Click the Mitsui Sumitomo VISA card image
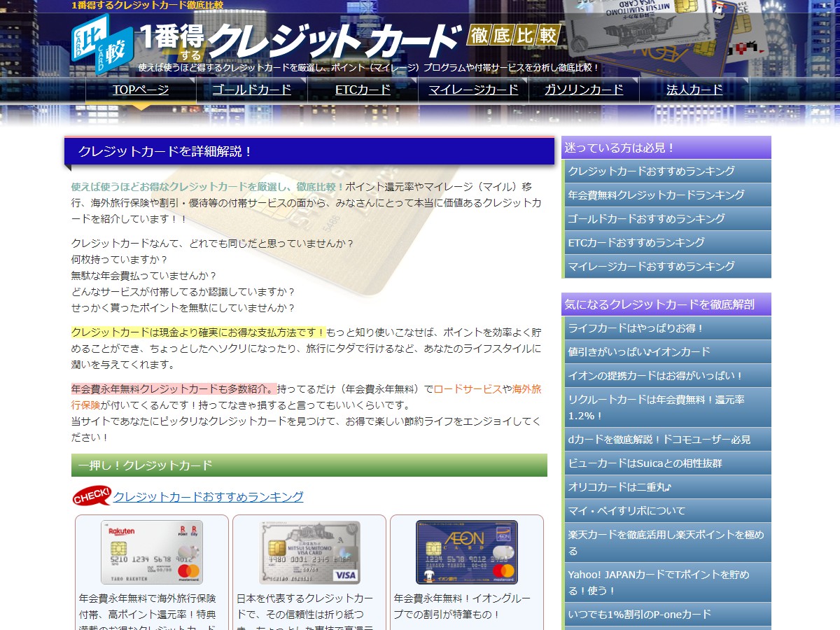The image size is (840, 630). coord(309,552)
